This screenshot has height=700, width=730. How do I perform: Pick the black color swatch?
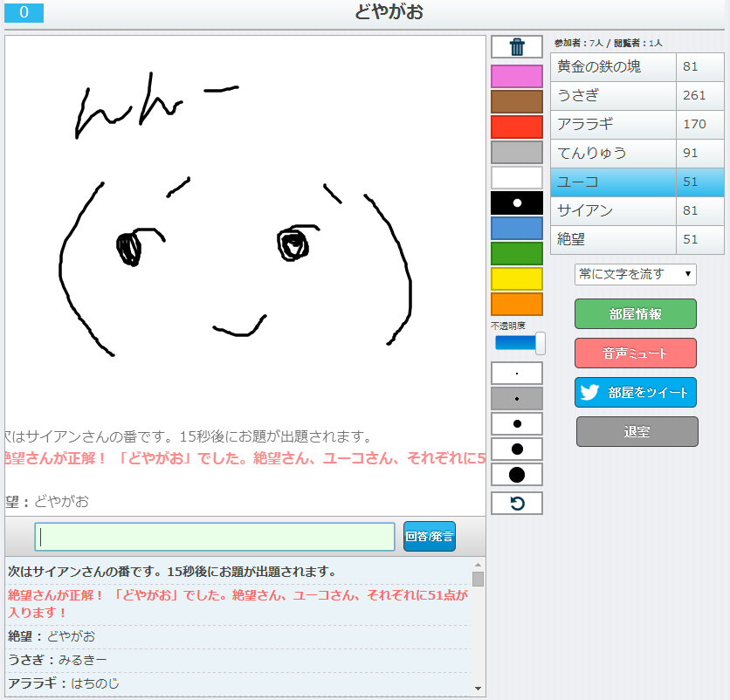517,202
